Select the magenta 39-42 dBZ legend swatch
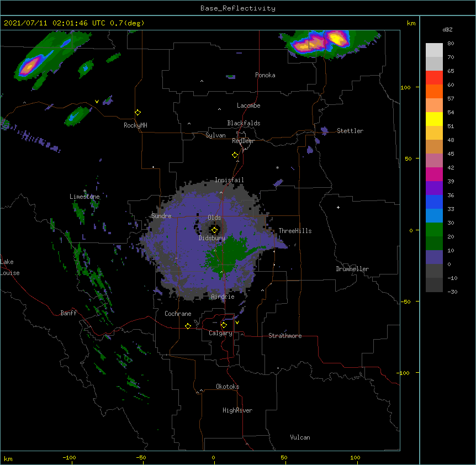The image size is (476, 465). [434, 174]
